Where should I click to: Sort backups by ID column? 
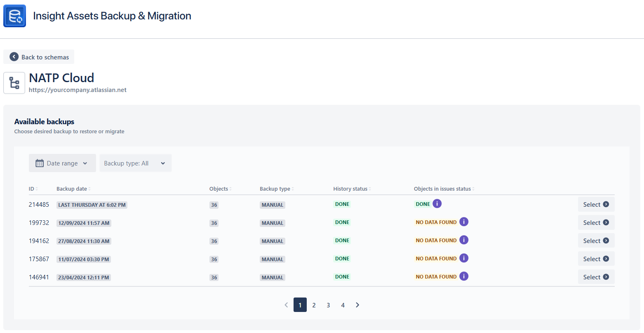click(x=33, y=189)
